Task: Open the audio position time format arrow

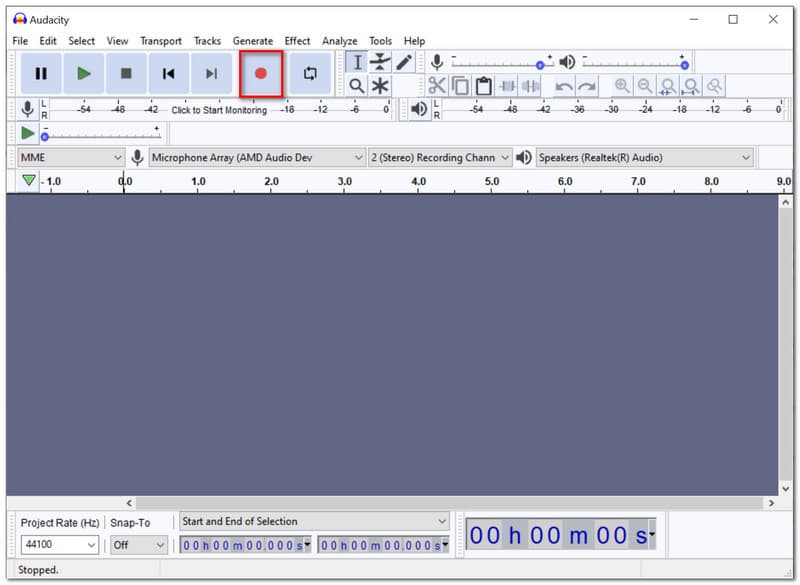Action: coord(652,535)
